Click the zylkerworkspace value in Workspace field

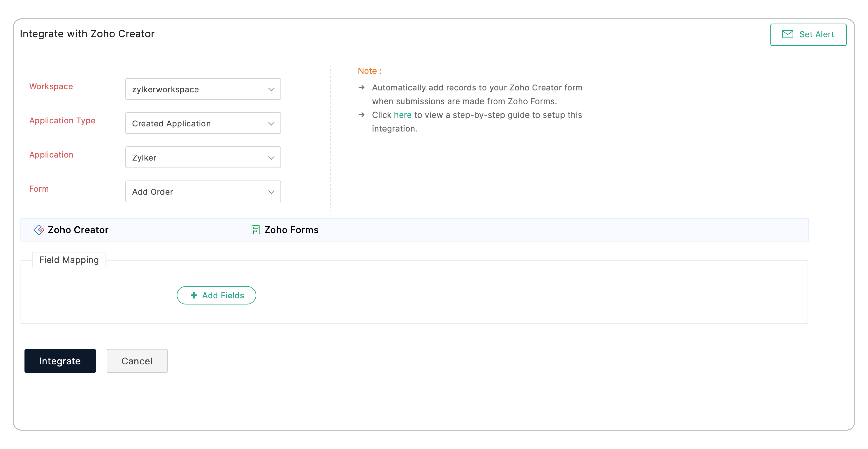pos(165,89)
